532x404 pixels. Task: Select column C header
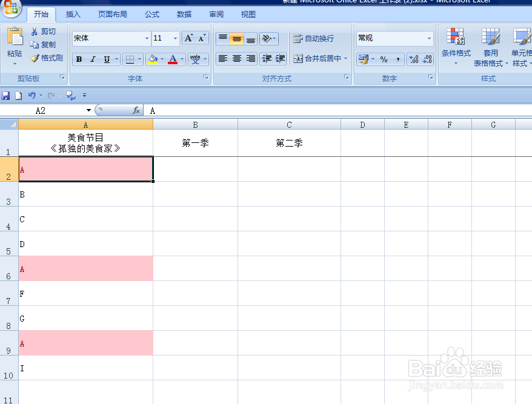[289, 125]
